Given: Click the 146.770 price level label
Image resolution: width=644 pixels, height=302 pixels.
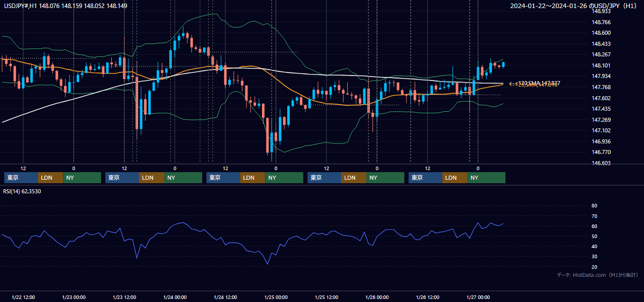Looking at the screenshot, I should 601,152.
